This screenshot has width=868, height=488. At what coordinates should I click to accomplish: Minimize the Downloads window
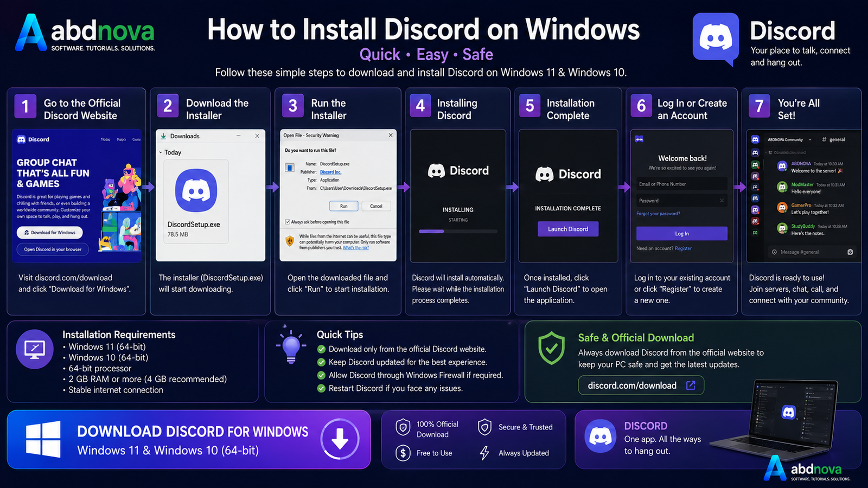(x=239, y=136)
